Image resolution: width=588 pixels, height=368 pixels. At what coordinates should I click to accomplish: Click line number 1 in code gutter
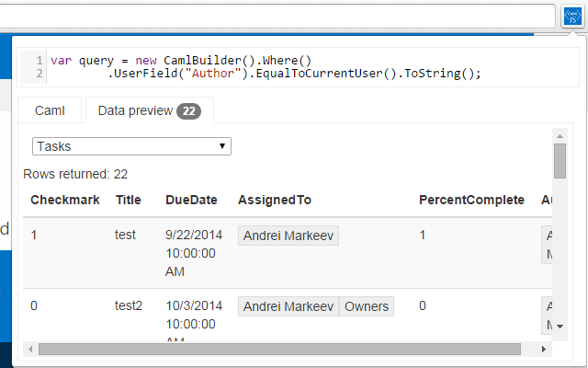[40, 61]
